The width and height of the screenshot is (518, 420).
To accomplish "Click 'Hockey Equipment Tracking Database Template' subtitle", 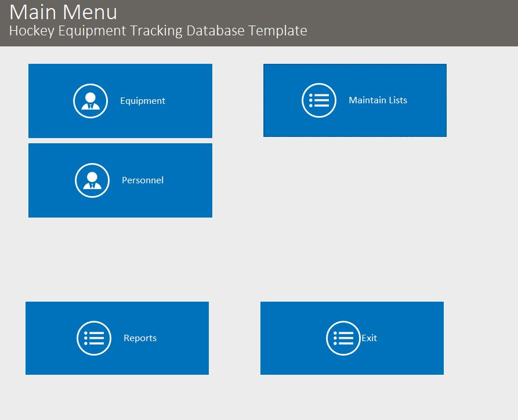I will click(x=158, y=31).
